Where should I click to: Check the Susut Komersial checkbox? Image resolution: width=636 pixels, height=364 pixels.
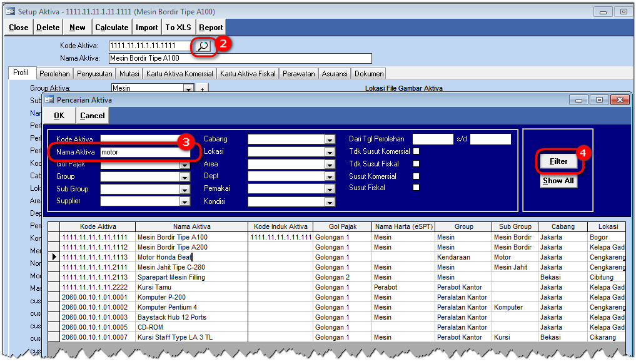416,176
